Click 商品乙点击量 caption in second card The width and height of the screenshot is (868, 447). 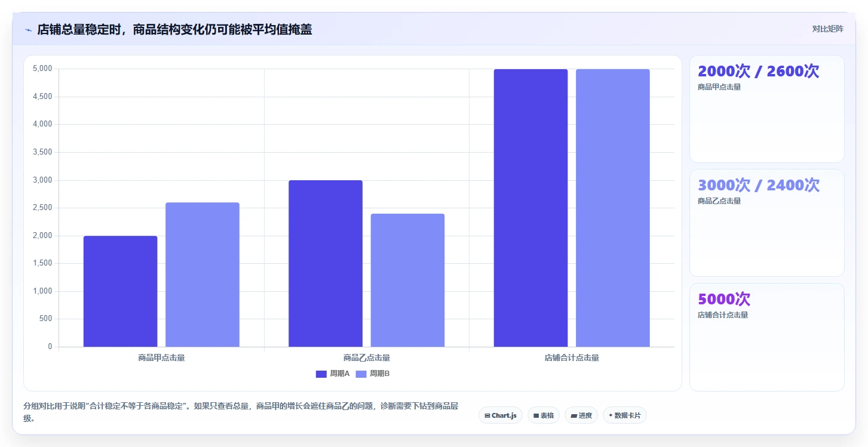pos(719,201)
